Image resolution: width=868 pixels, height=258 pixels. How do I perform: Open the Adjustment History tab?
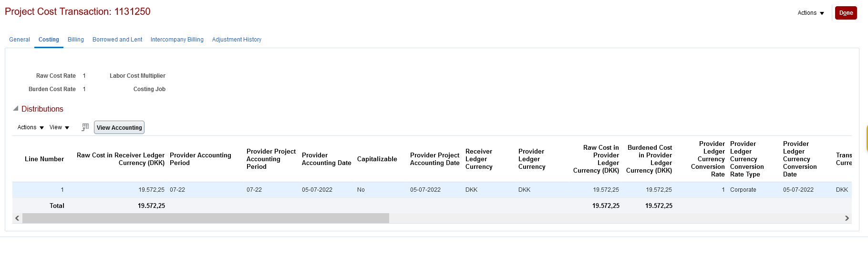pyautogui.click(x=237, y=40)
